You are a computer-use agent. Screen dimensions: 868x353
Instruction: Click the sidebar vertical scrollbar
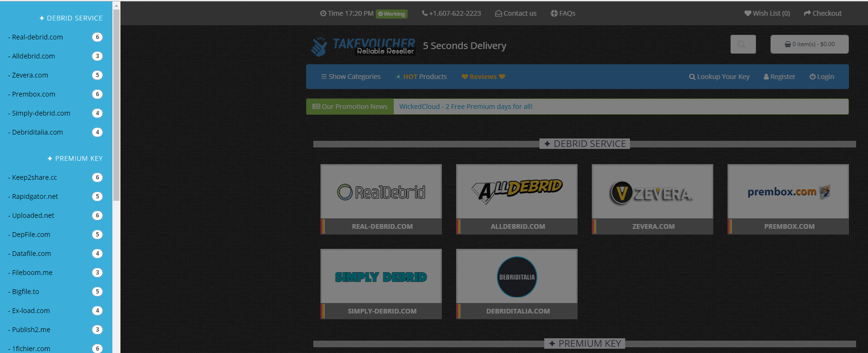116,105
